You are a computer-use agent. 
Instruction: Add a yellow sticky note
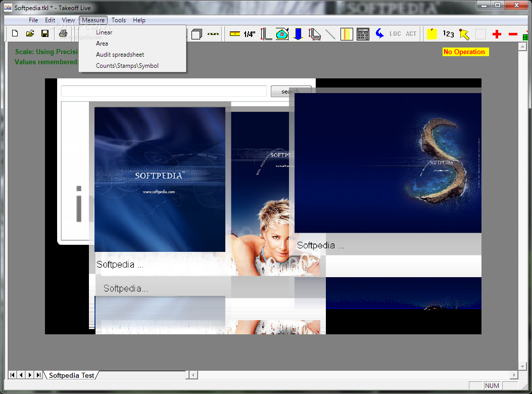coord(431,34)
